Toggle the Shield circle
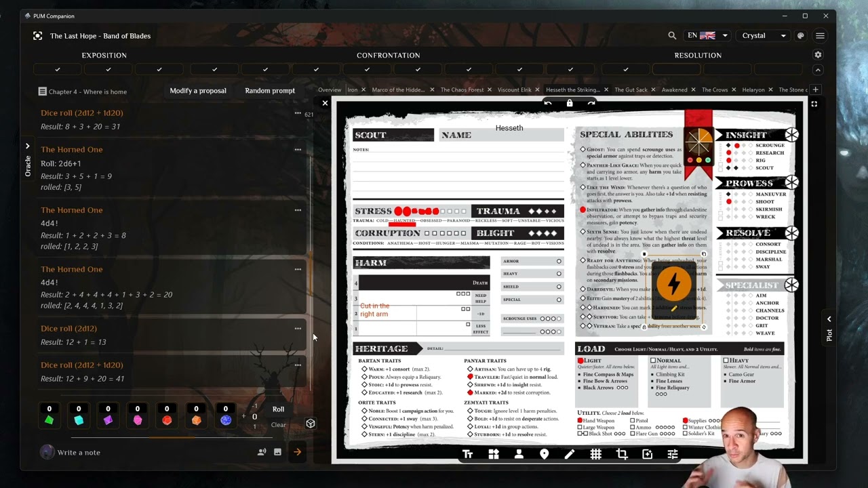 (x=559, y=286)
